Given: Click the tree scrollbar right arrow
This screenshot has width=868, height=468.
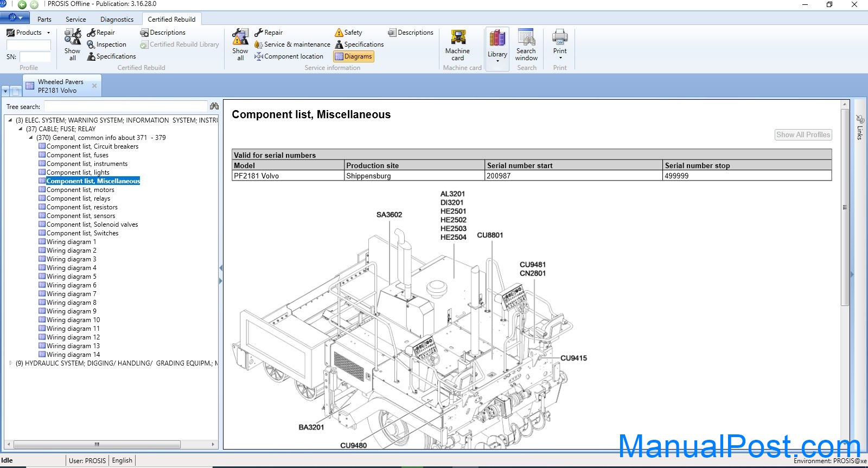Looking at the screenshot, I should tap(213, 444).
